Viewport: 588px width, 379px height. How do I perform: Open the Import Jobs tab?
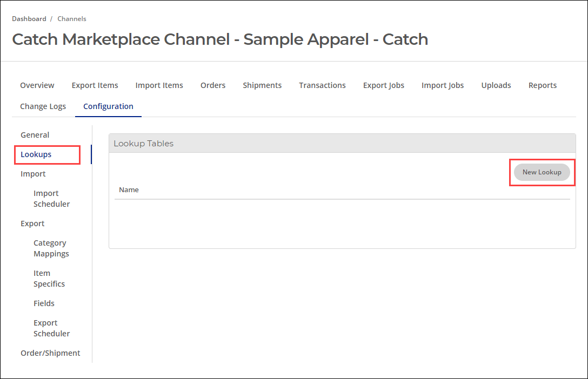443,85
